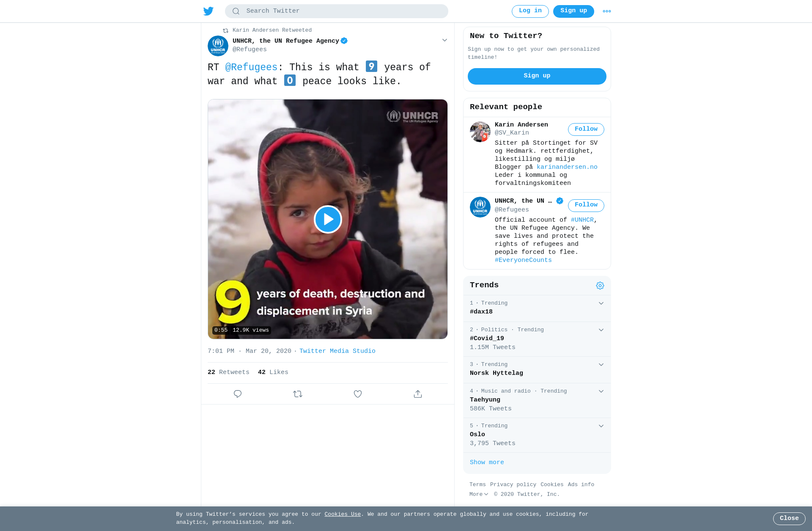
Task: Click the retweet icon under the tweet
Action: (x=298, y=394)
